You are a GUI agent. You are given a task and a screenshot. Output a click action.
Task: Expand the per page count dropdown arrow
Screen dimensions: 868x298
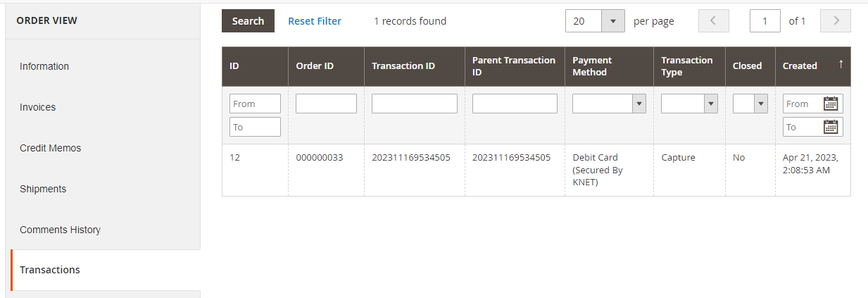pos(612,21)
